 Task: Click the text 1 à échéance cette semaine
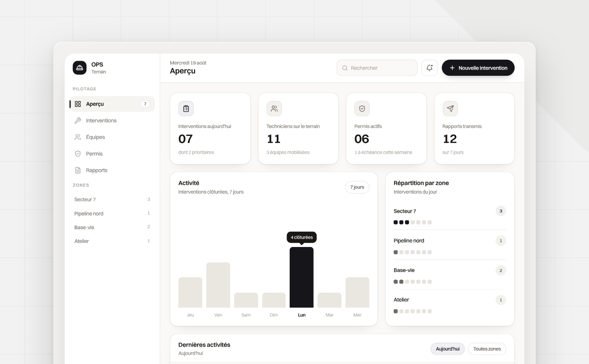(x=383, y=152)
